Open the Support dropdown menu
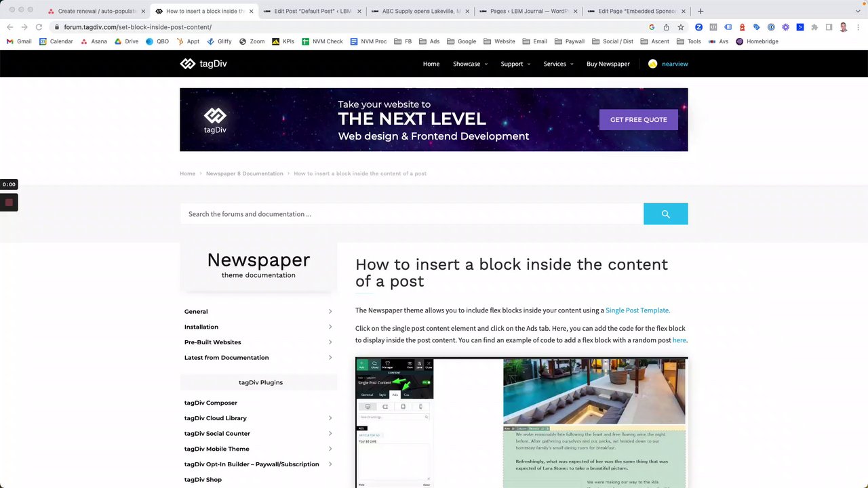The height and width of the screenshot is (488, 868). click(x=515, y=64)
